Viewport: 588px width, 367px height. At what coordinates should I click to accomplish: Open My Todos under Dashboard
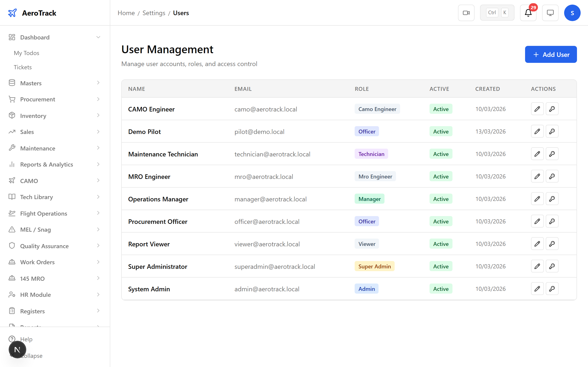click(x=26, y=53)
